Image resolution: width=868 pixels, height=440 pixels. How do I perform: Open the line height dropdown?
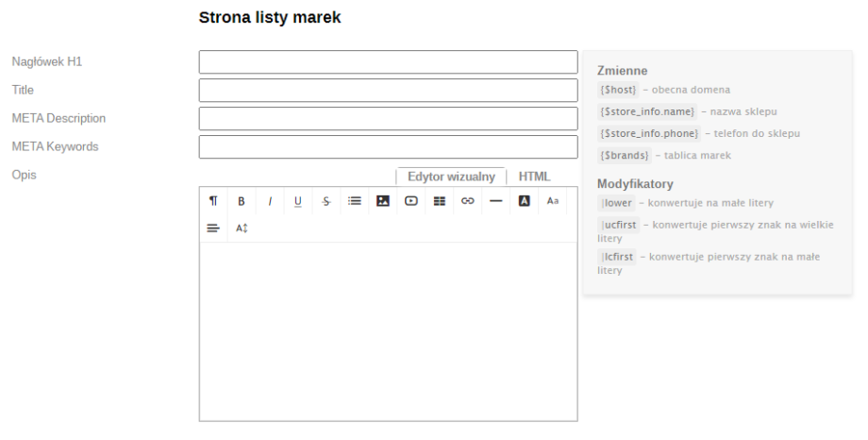pos(242,228)
